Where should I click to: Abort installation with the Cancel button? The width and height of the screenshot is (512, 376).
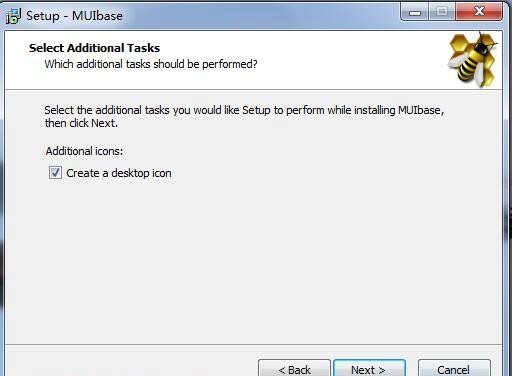click(x=454, y=368)
